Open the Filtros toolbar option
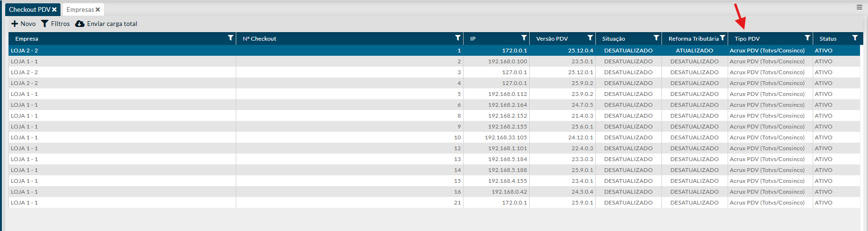Viewport: 868px width, 231px height. pyautogui.click(x=55, y=24)
